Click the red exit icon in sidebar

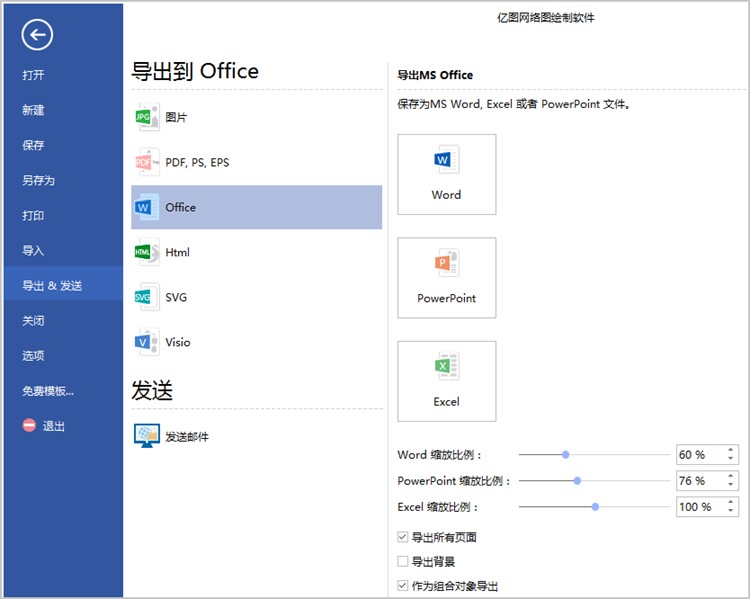[x=29, y=425]
